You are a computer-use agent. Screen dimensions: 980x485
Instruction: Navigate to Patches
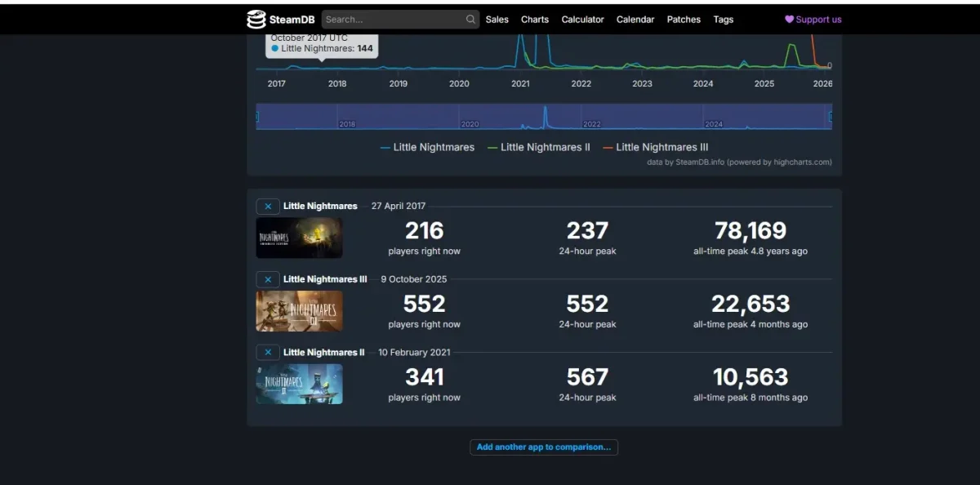(x=684, y=20)
